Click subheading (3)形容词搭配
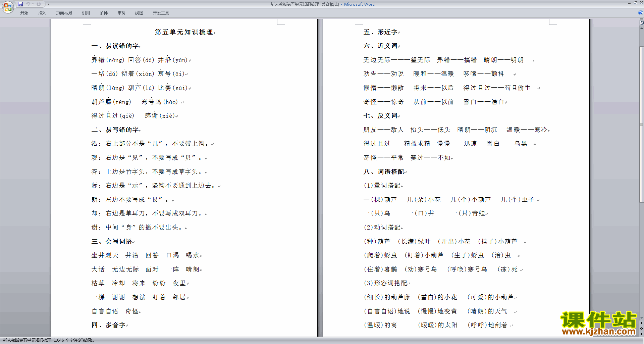 pyautogui.click(x=386, y=283)
